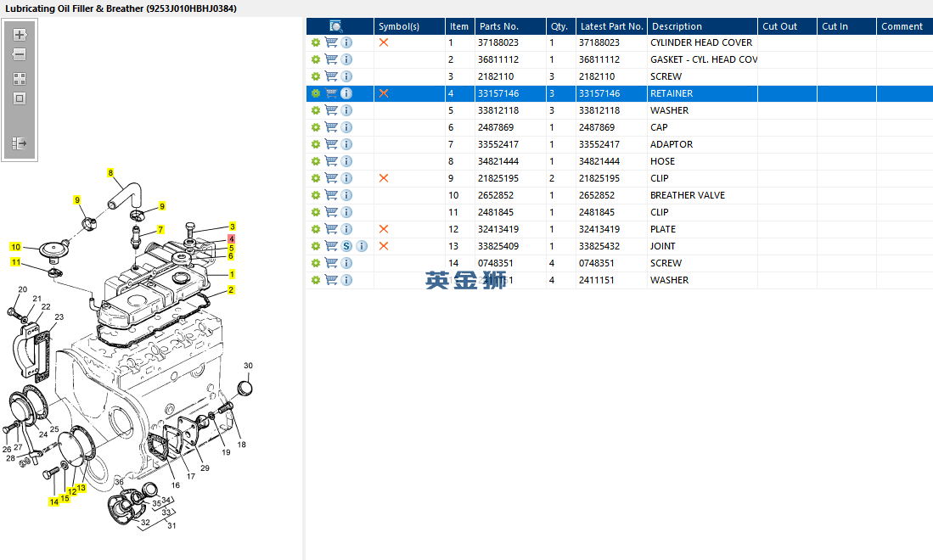This screenshot has height=560, width=933.
Task: Click gear icon on ADAPTOR row
Action: click(315, 144)
